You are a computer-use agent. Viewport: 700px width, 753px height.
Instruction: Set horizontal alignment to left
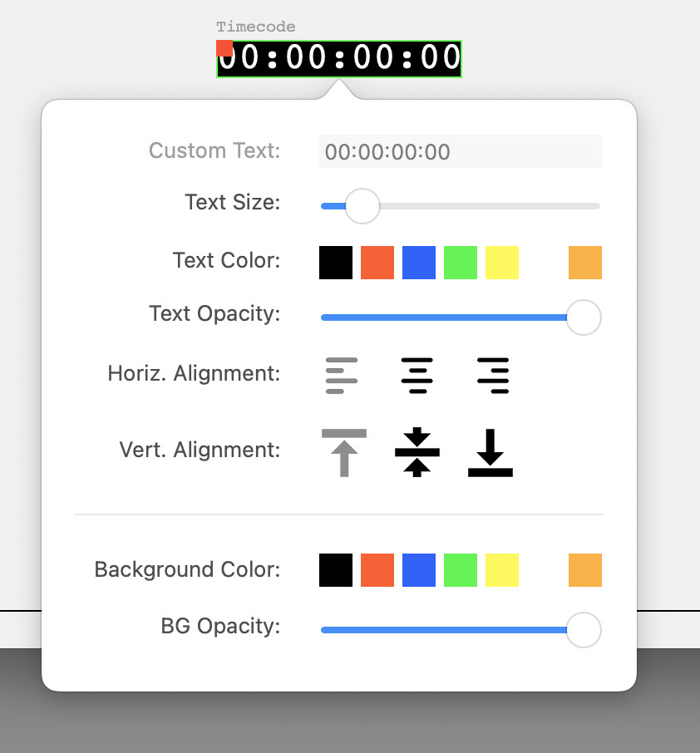pyautogui.click(x=342, y=375)
